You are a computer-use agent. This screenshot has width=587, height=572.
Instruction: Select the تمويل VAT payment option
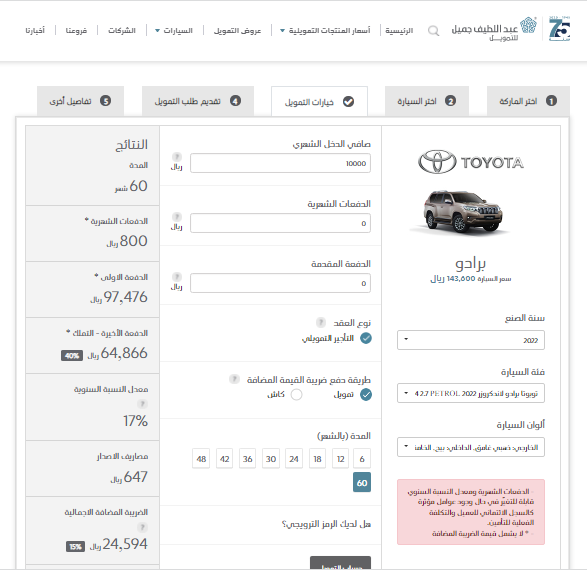(366, 395)
